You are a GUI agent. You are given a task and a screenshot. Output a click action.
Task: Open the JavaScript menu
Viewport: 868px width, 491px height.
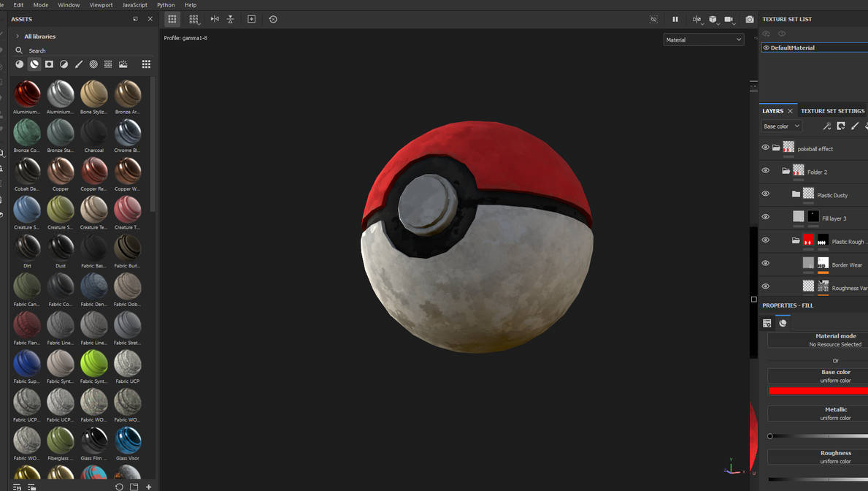134,5
